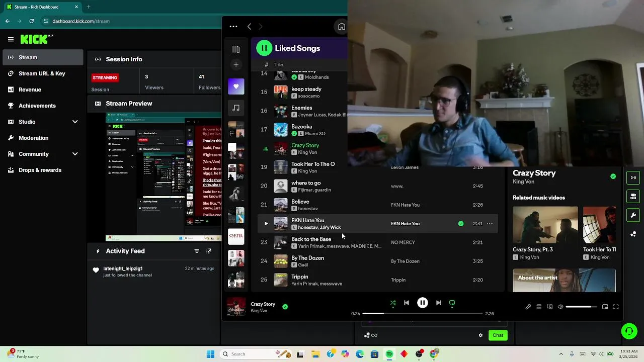Viewport: 644px width, 362px height.
Task: Adjust the Spotify volume slider
Action: point(581,307)
